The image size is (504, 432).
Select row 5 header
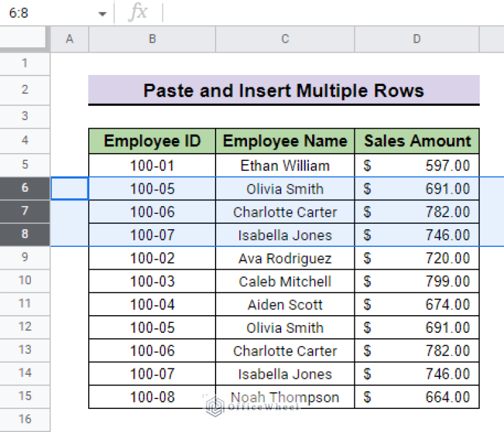tap(25, 165)
